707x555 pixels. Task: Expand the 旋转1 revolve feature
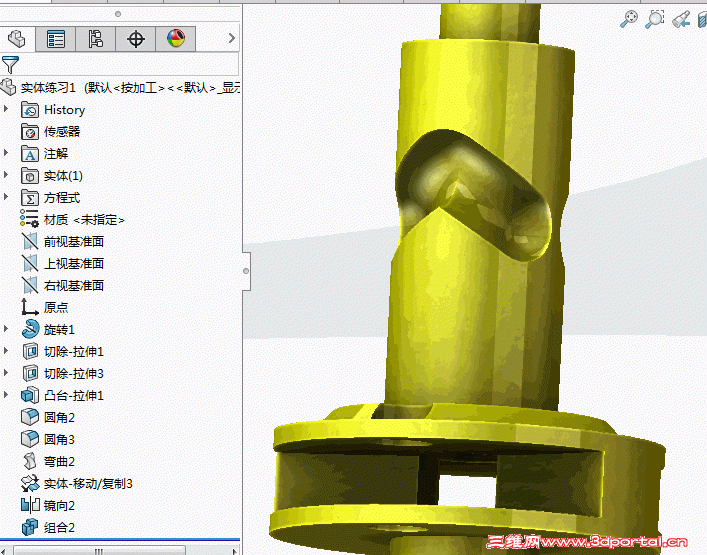6,329
